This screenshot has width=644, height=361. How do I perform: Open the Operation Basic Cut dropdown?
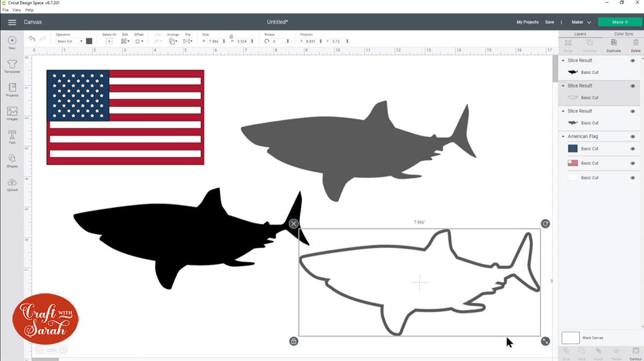click(x=70, y=41)
